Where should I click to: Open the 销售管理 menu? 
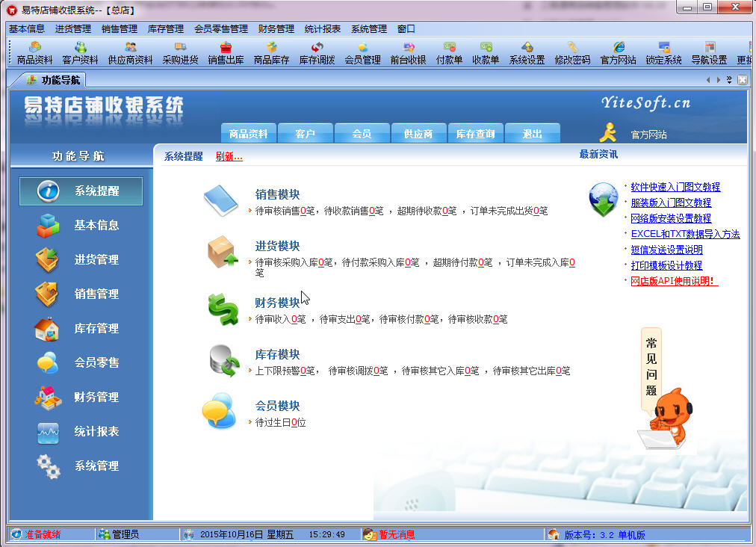click(119, 29)
